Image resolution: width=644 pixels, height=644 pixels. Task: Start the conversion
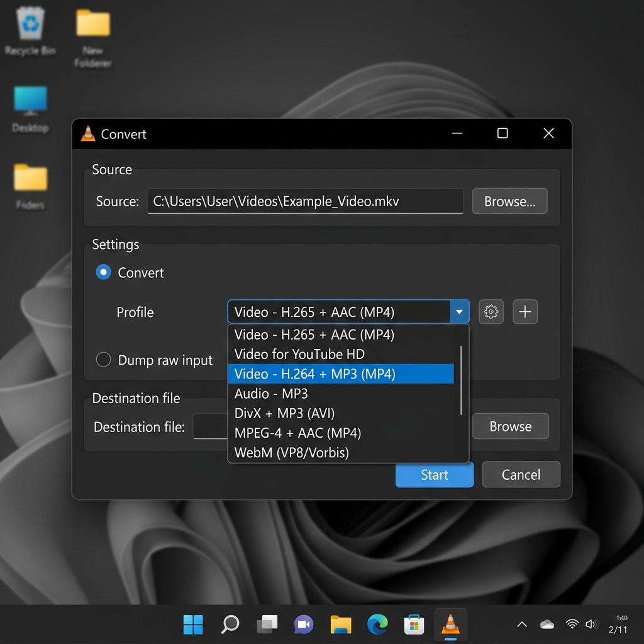click(x=435, y=475)
